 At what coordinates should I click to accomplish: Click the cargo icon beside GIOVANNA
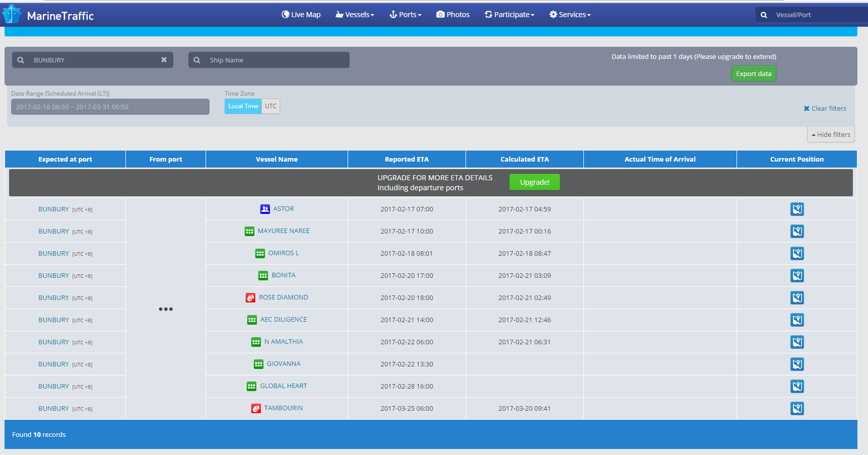[x=258, y=364]
